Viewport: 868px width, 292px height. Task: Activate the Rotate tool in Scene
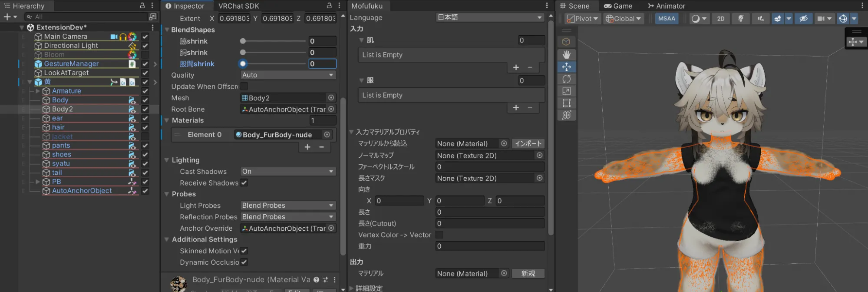click(566, 79)
